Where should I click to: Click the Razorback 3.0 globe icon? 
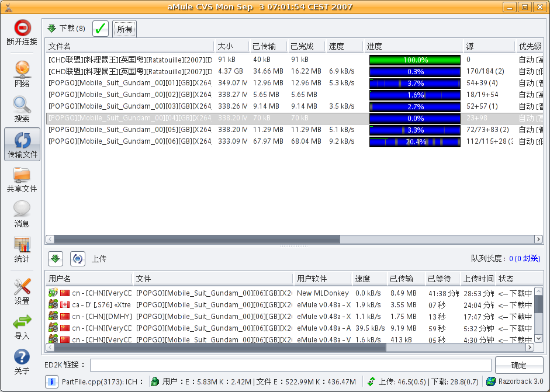coord(491,381)
